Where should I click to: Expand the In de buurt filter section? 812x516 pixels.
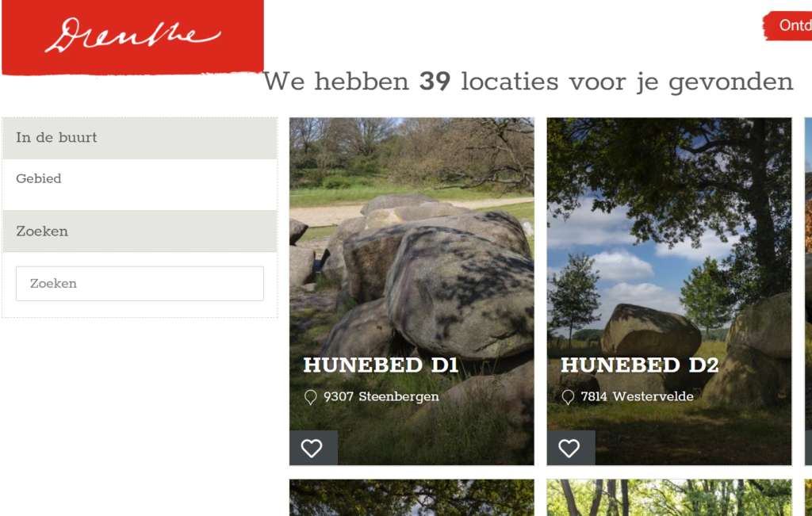point(140,138)
